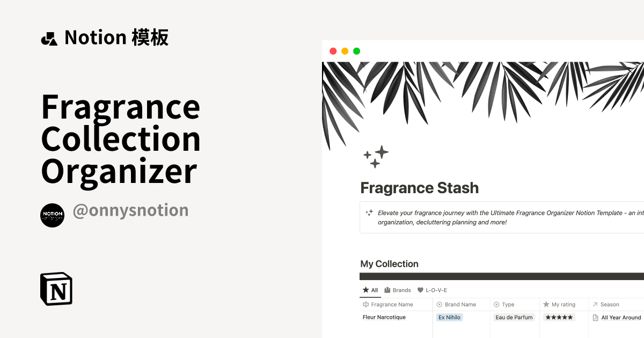Click the page icon beside All Year Around
Screen dimensions: 644x338
click(x=596, y=318)
